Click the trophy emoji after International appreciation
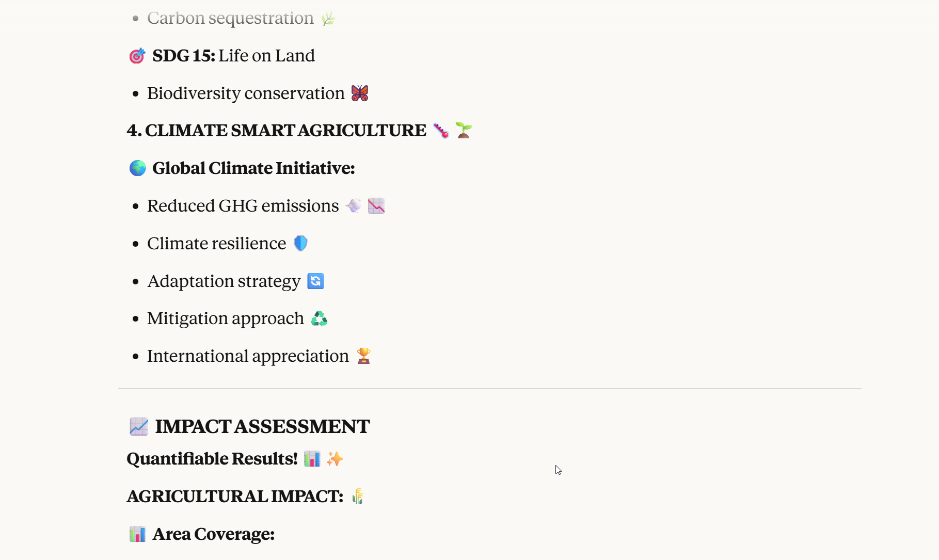The image size is (939, 560). tap(364, 356)
